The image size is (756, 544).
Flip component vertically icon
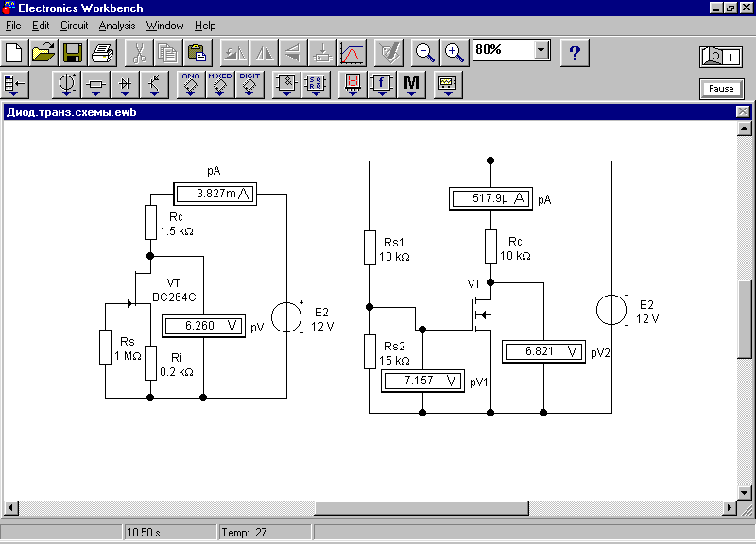point(293,53)
